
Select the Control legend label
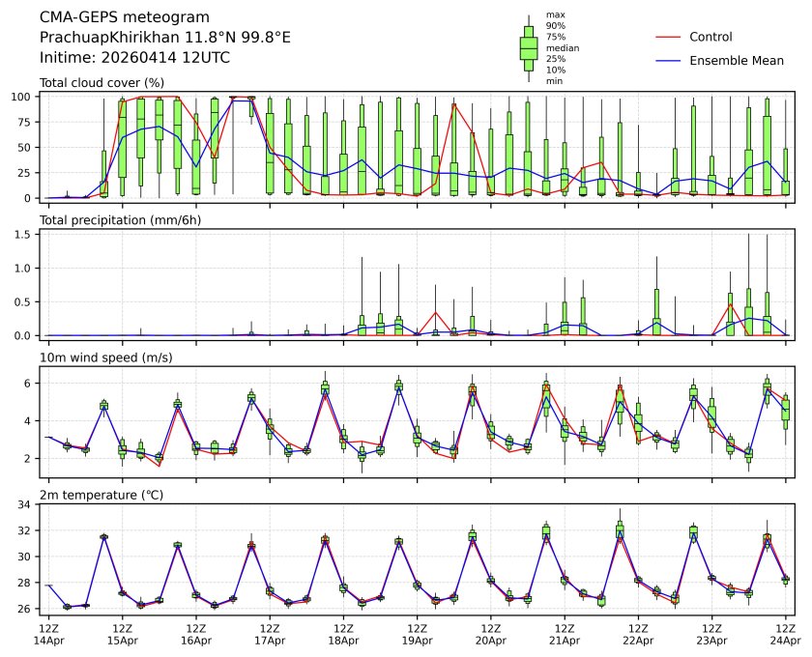click(x=710, y=38)
